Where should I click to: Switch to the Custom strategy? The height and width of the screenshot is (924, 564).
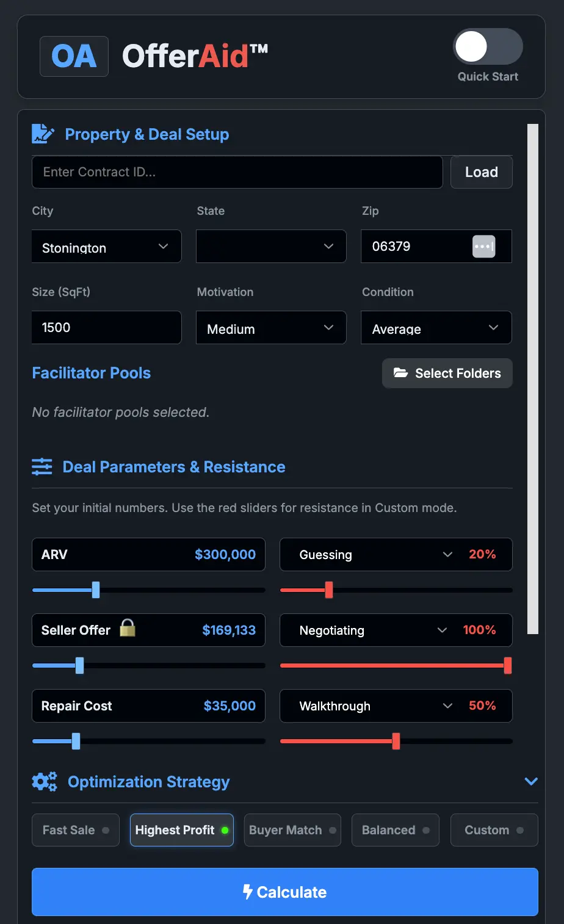click(x=494, y=830)
